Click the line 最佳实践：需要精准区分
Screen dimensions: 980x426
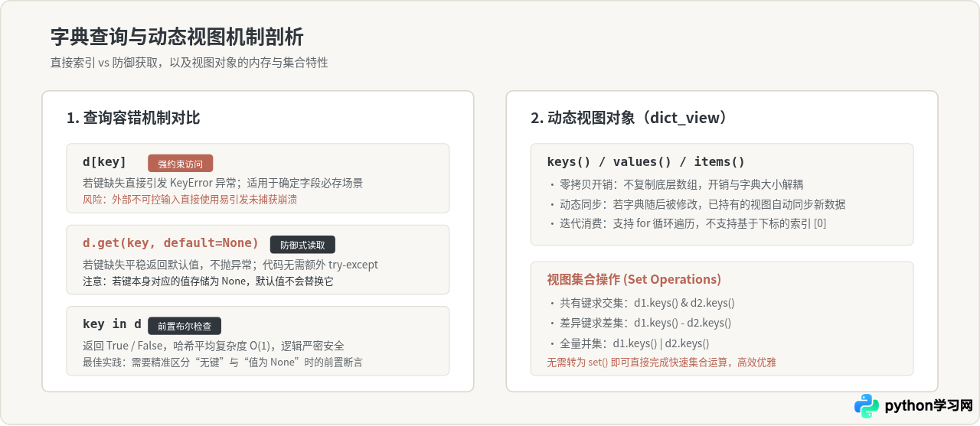pyautogui.click(x=223, y=362)
